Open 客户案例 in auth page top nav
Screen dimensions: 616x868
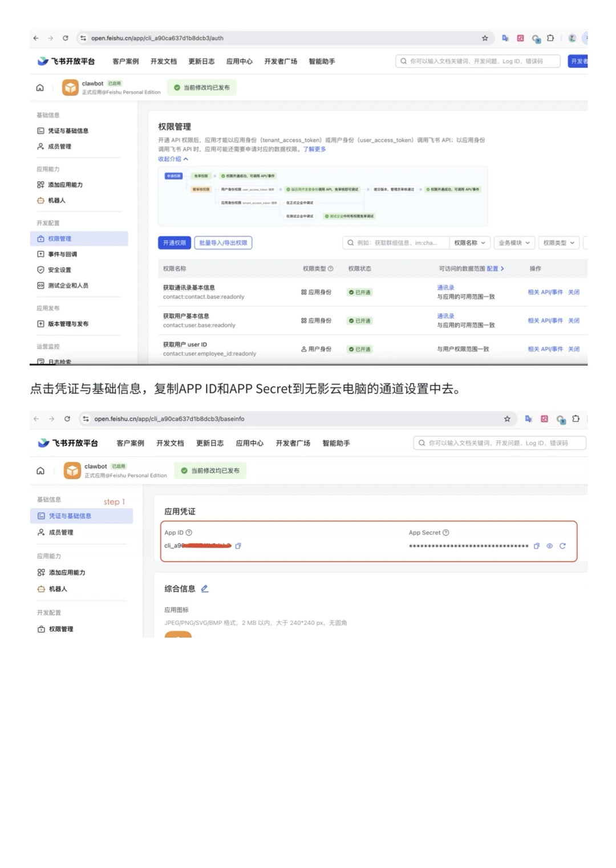tap(125, 62)
